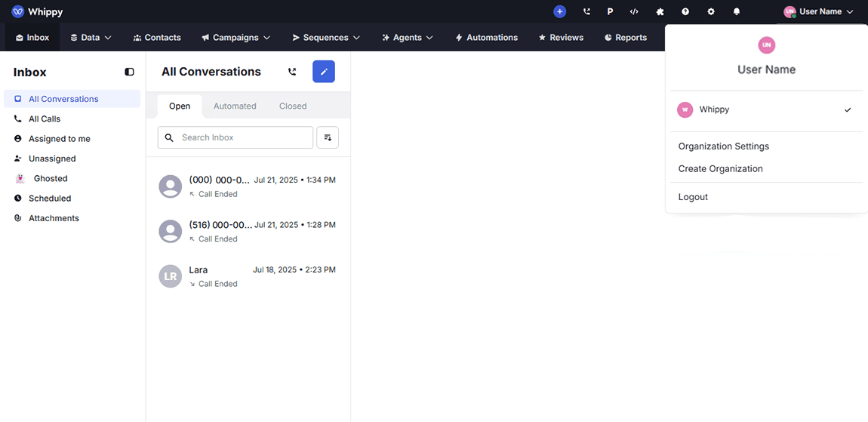
Task: Open the Contacts page
Action: (x=157, y=38)
